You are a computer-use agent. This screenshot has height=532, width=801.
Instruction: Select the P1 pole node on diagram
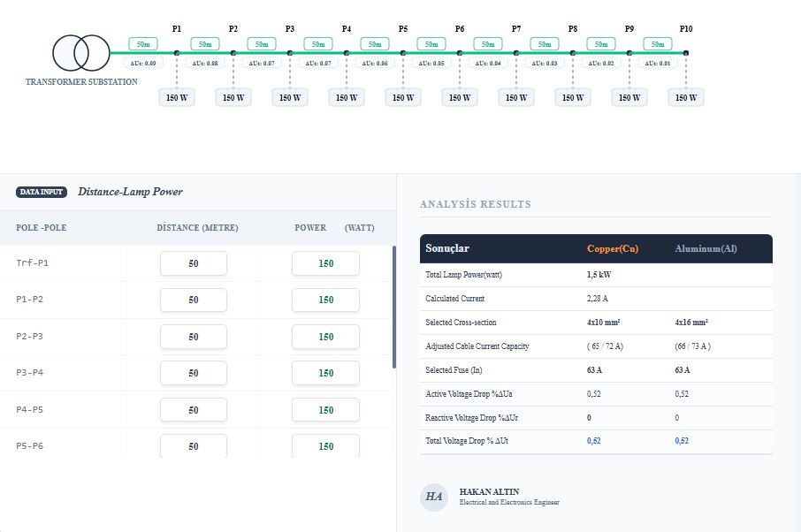177,53
